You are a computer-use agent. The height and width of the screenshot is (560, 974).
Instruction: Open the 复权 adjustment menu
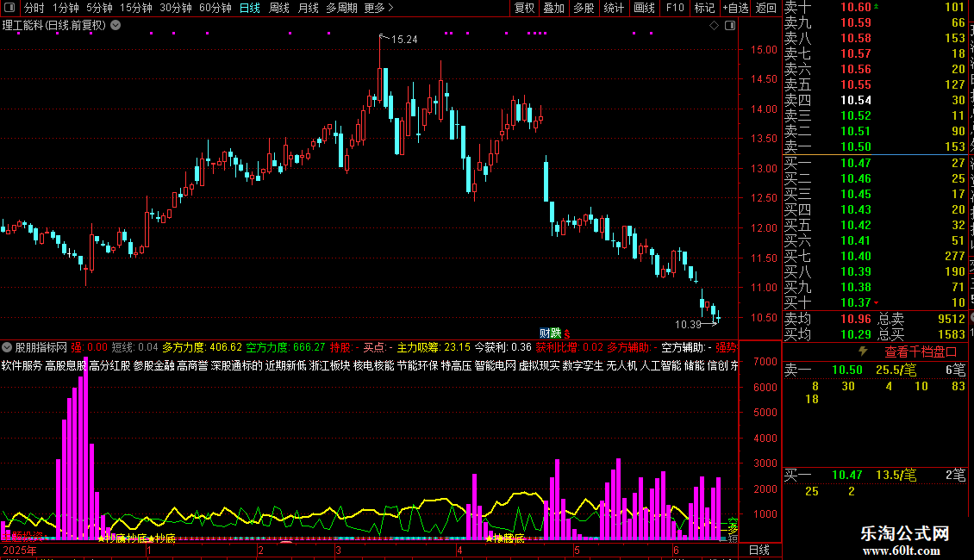point(524,8)
